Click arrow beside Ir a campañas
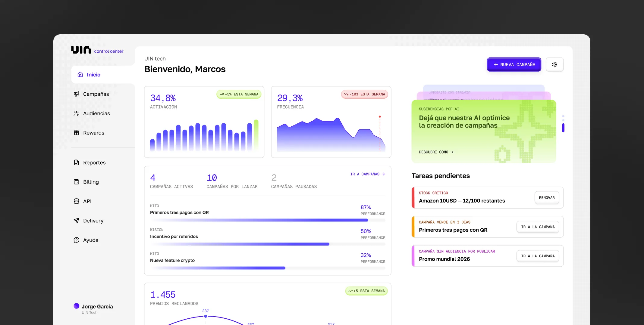The image size is (644, 325). pos(383,174)
